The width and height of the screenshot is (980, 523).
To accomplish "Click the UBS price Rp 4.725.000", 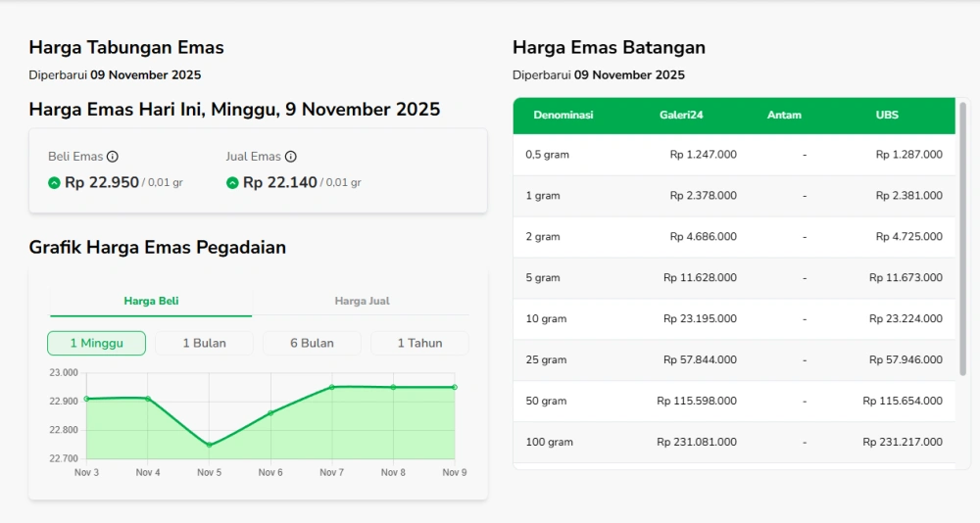I will [908, 237].
